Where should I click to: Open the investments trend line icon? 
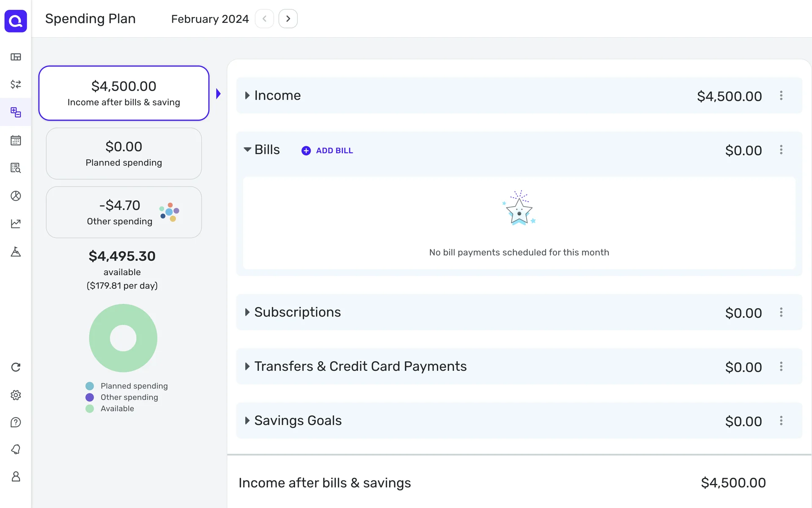point(16,224)
